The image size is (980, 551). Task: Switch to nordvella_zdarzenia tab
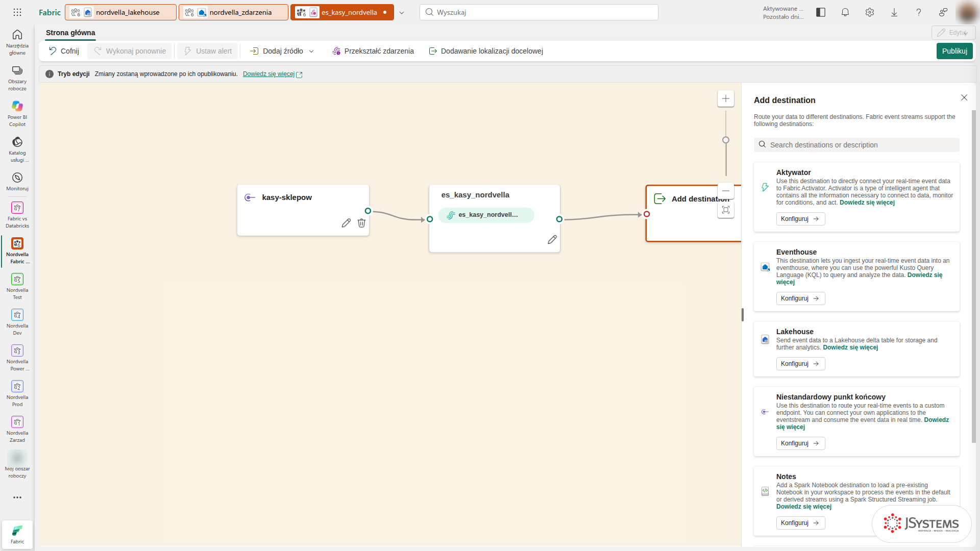(233, 12)
